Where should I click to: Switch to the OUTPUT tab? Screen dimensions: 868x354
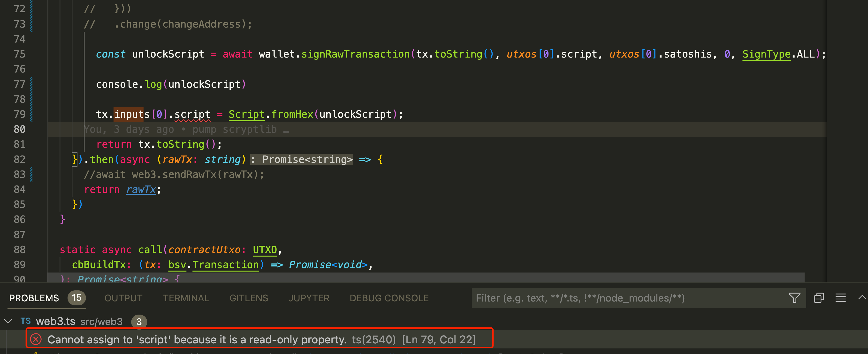(x=123, y=298)
